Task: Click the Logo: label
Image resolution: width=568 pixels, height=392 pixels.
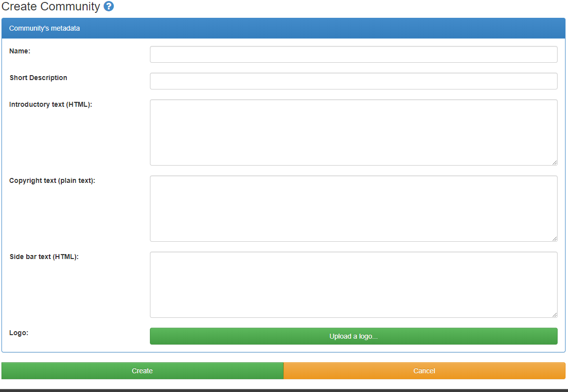Action: [x=19, y=333]
